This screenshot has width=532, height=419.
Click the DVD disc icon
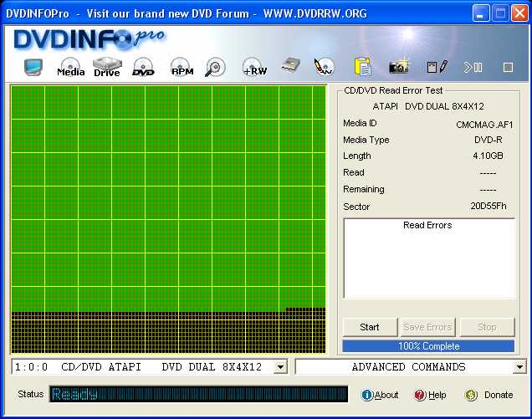tap(143, 67)
